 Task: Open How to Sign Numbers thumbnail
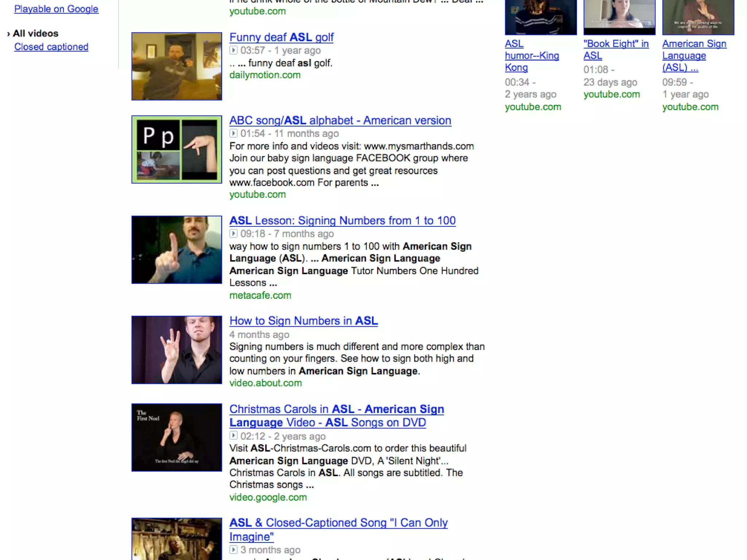(x=177, y=350)
